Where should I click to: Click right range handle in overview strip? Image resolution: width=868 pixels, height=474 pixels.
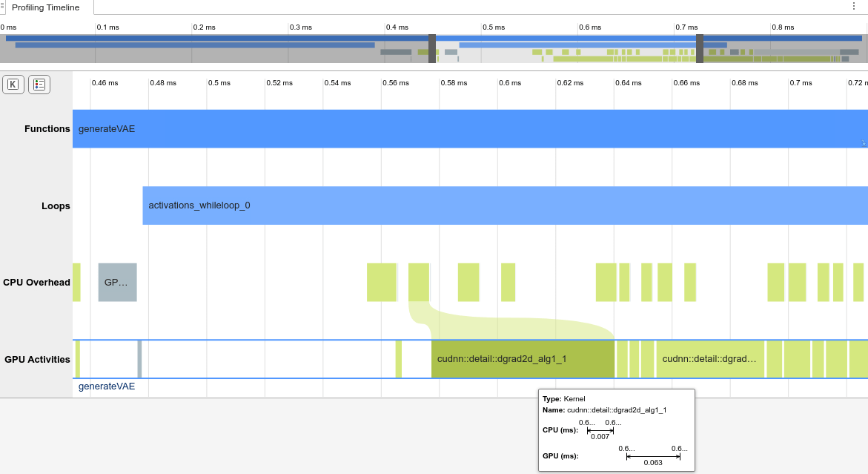point(699,48)
